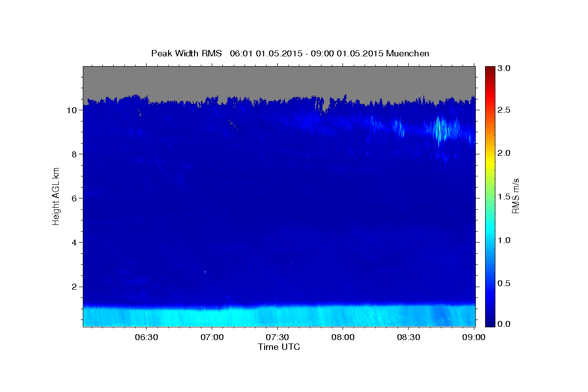Click the yellow band of the colorbar
This screenshot has height=392, width=588.
(490, 162)
